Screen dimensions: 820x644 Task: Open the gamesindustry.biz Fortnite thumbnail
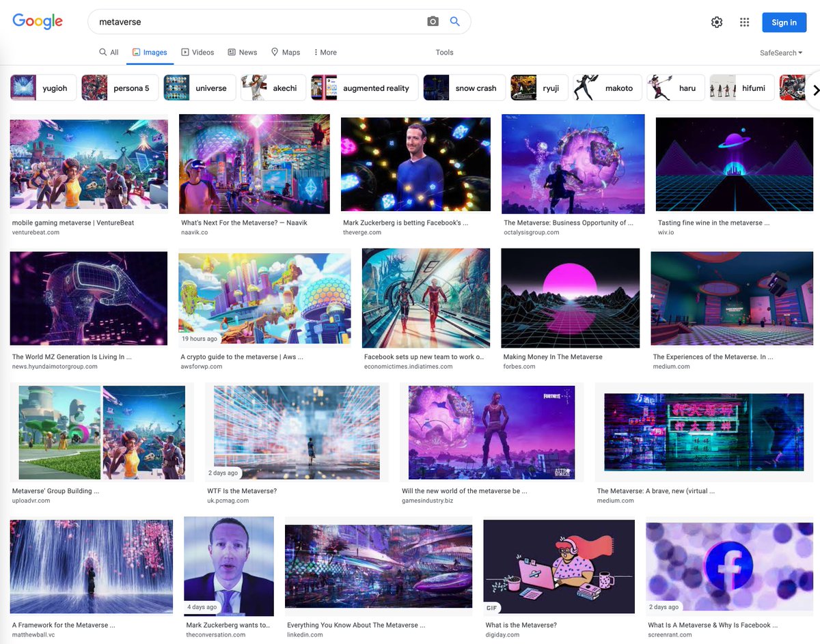[x=491, y=432]
